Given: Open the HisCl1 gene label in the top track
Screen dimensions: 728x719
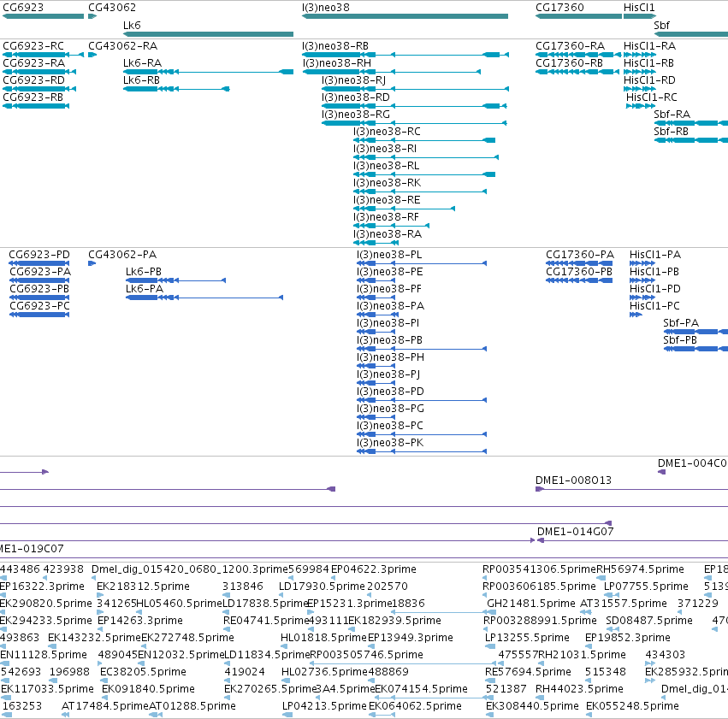Looking at the screenshot, I should [x=639, y=8].
